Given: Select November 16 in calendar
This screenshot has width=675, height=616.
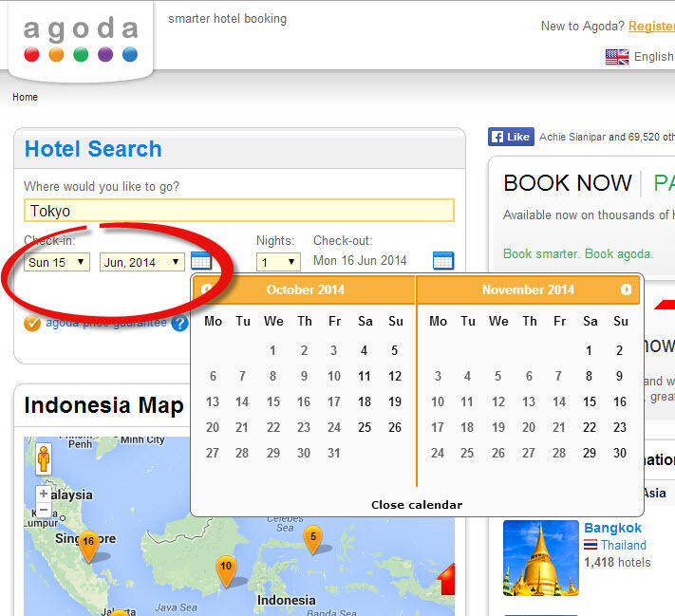Looking at the screenshot, I should click(620, 401).
